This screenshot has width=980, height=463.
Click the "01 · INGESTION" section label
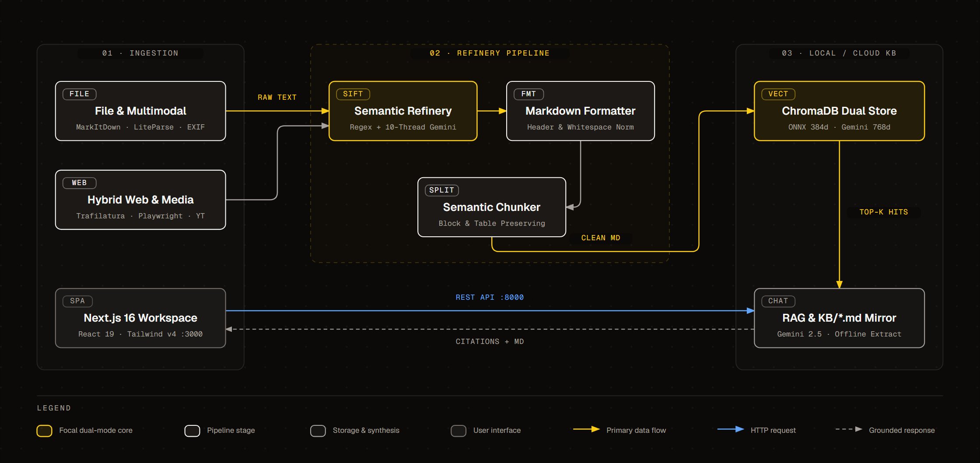click(x=140, y=53)
